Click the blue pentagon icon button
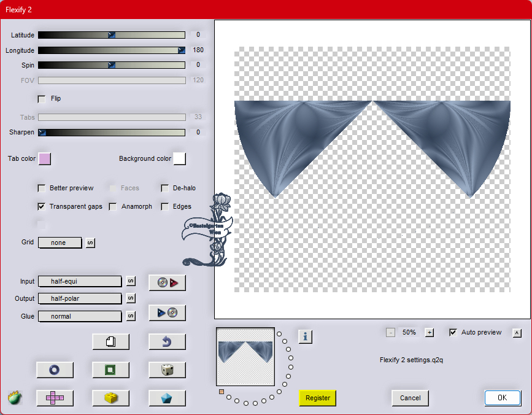 point(167,398)
